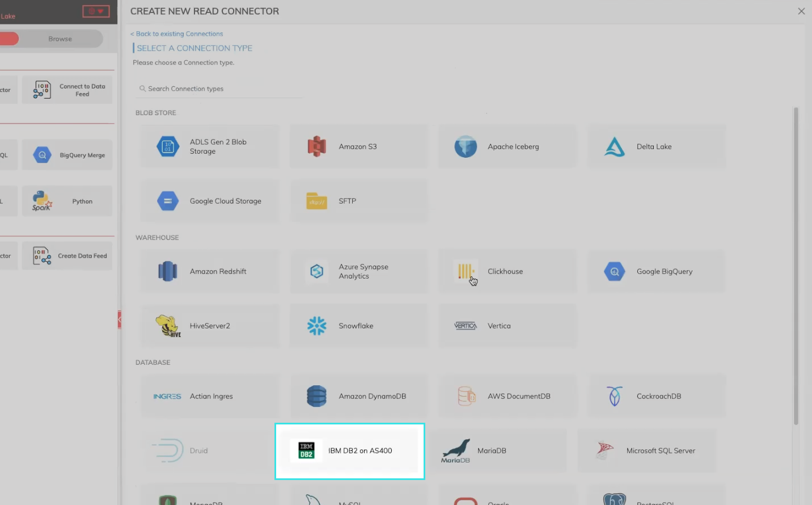Pick the Apache Iceberg icon
Screen dimensions: 812x505
pyautogui.click(x=466, y=146)
